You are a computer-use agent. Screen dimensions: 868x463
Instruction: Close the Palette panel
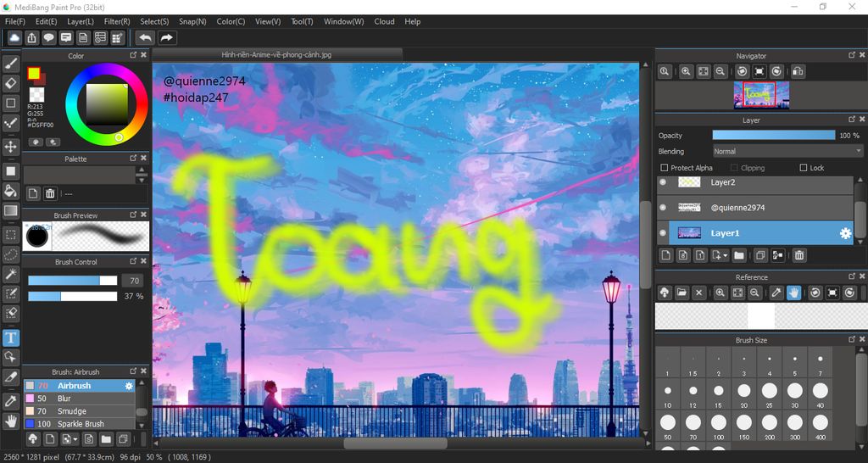144,159
